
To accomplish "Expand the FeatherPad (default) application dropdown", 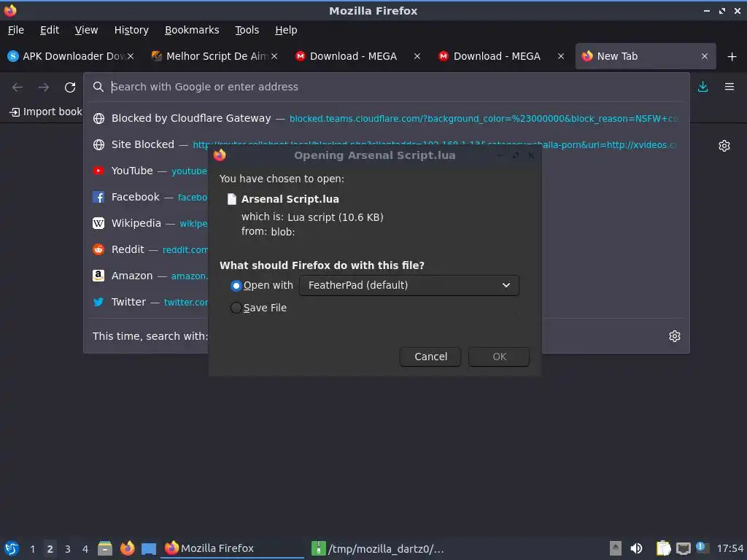I will click(409, 285).
